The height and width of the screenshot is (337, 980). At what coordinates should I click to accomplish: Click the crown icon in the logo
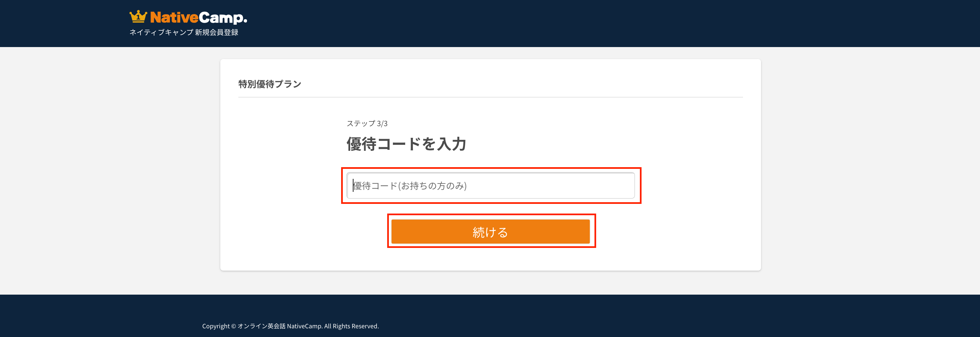point(138,16)
